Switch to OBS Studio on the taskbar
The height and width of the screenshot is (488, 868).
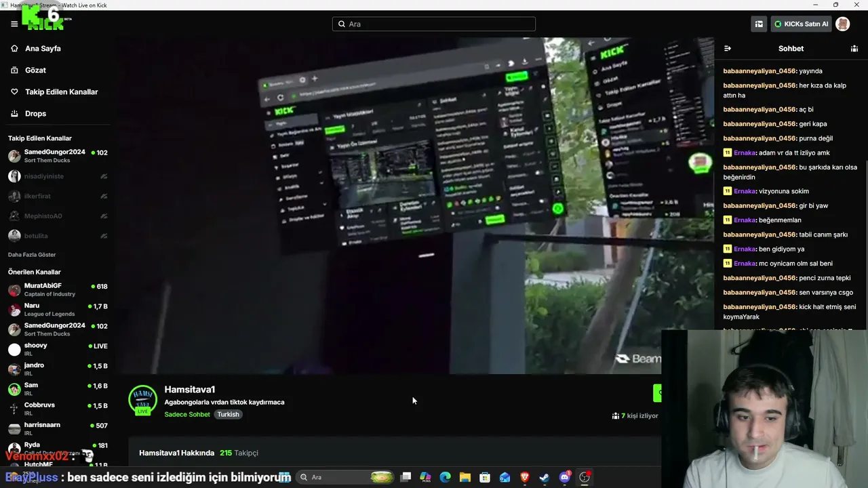pos(585,477)
